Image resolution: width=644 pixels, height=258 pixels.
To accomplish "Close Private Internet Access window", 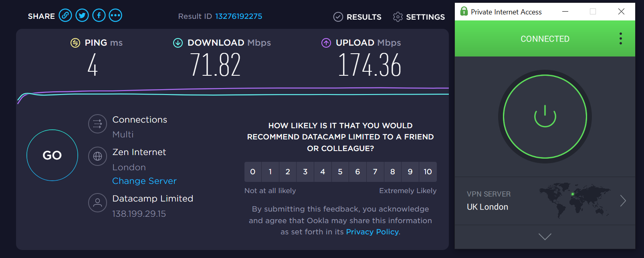I will click(621, 12).
